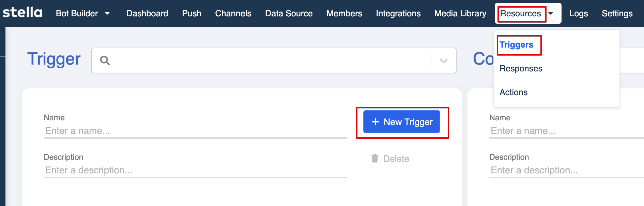This screenshot has height=206, width=644.
Task: Choose Actions from the Resources menu
Action: click(x=513, y=92)
